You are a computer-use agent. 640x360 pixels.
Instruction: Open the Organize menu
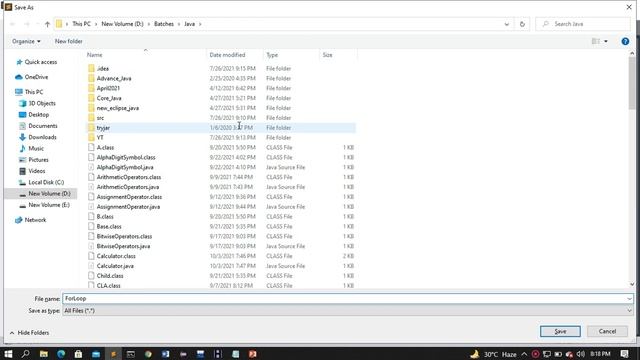click(26, 41)
